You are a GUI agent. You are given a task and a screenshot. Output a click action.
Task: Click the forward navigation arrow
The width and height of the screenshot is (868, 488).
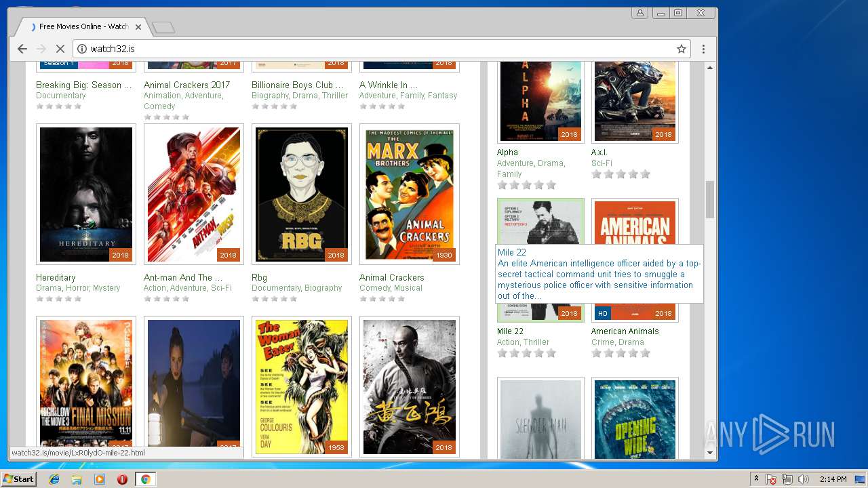click(41, 49)
